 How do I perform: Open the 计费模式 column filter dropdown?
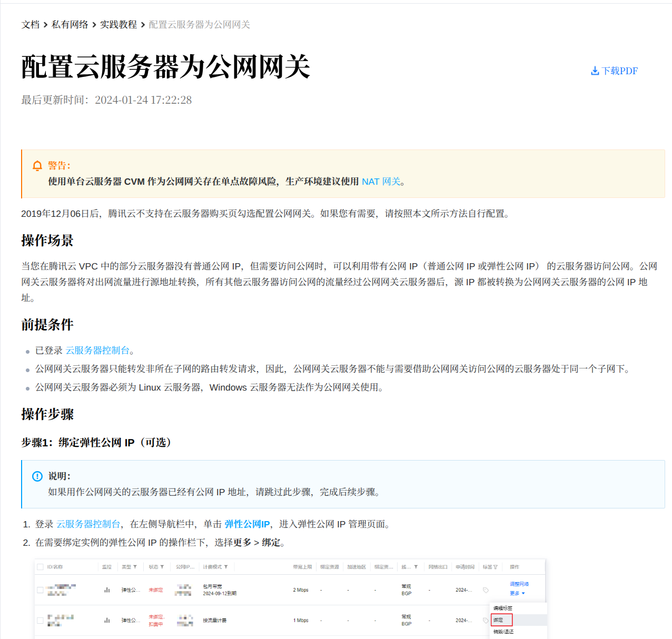(x=226, y=567)
